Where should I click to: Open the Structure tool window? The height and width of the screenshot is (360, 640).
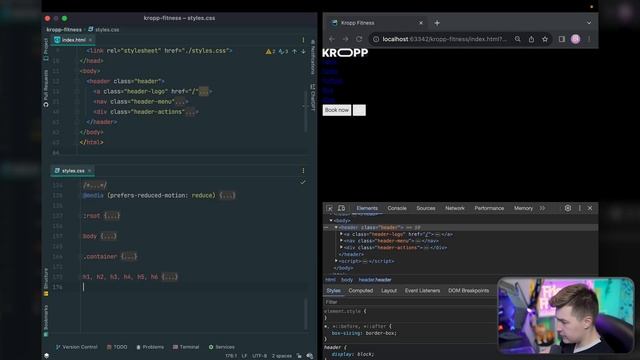[46, 282]
